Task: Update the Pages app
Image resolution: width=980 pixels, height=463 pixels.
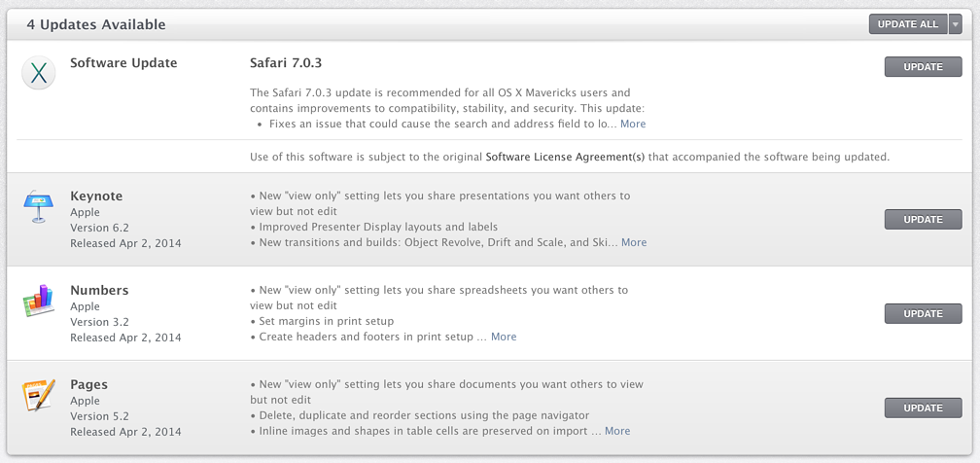Action: [x=924, y=408]
